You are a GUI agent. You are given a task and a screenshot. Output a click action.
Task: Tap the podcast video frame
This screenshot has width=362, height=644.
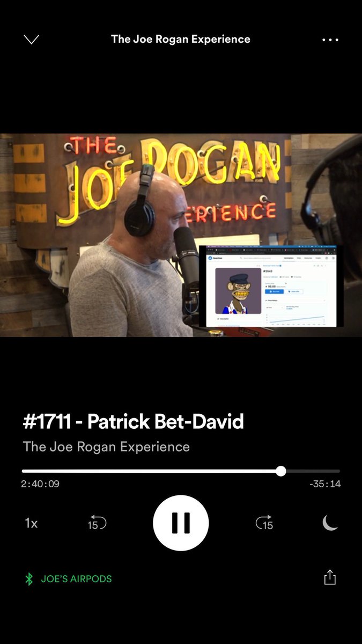[181, 235]
